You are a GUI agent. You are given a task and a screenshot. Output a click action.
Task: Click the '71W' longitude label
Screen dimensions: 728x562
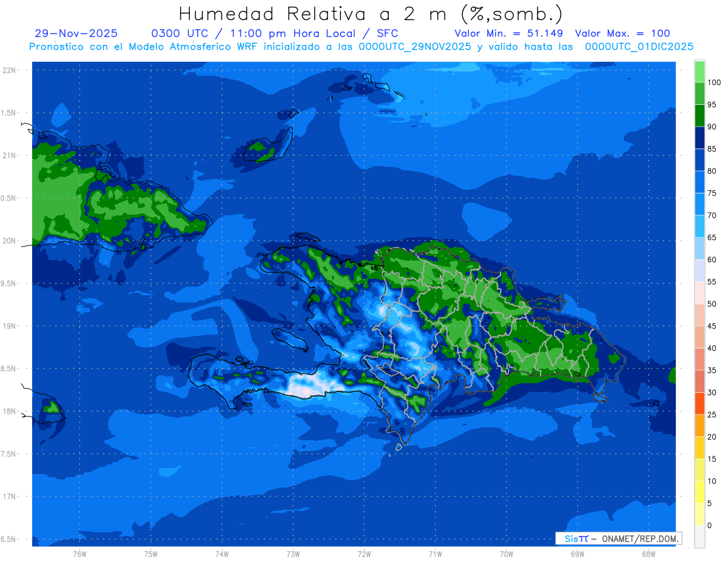click(x=435, y=554)
